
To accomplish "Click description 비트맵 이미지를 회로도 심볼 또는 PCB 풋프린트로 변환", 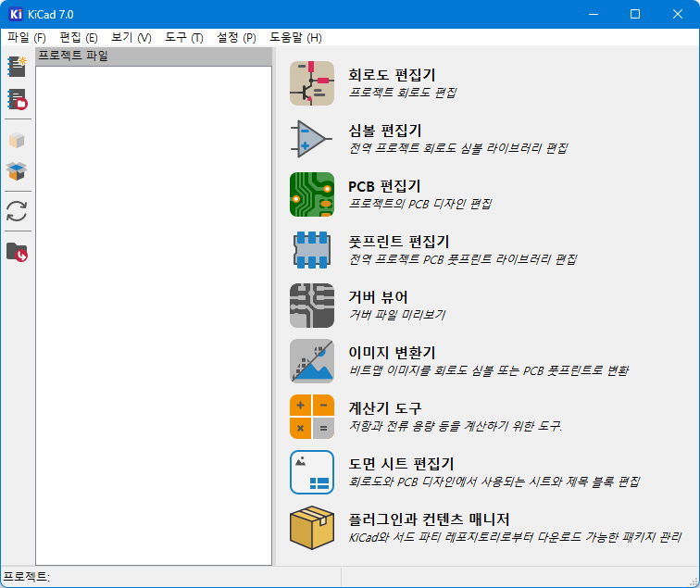I will 488,370.
